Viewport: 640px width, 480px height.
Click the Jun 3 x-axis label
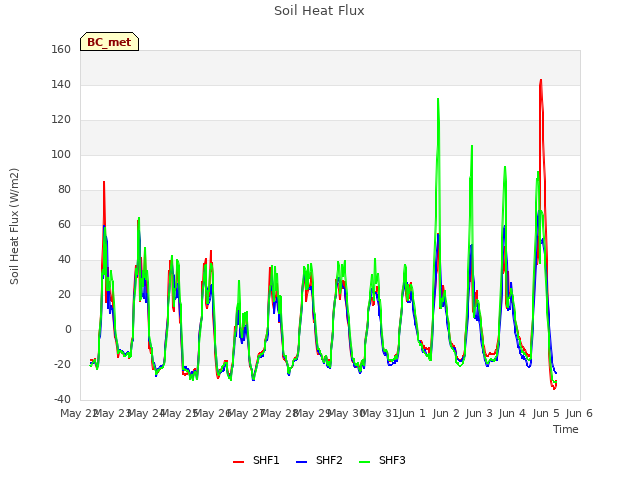[x=479, y=413]
